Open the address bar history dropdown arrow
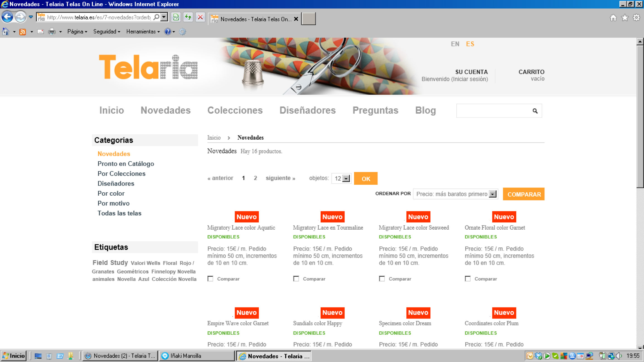Image resolution: width=644 pixels, height=362 pixels. (x=164, y=17)
